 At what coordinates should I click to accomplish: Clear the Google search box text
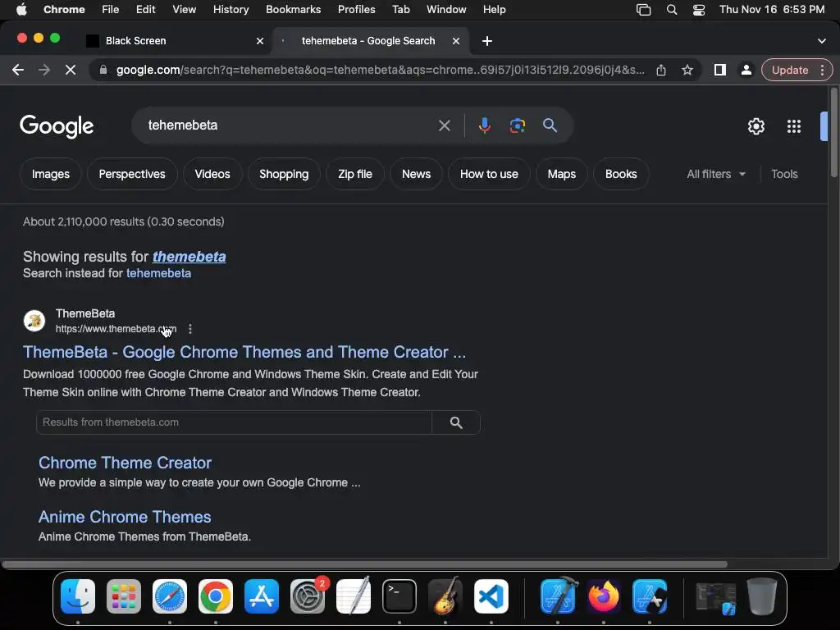coord(444,126)
